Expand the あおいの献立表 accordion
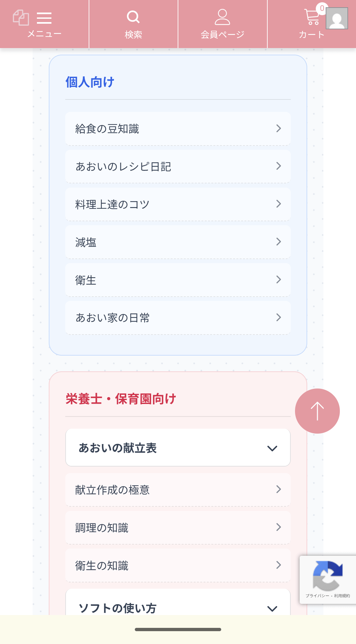This screenshot has height=644, width=356. click(178, 447)
